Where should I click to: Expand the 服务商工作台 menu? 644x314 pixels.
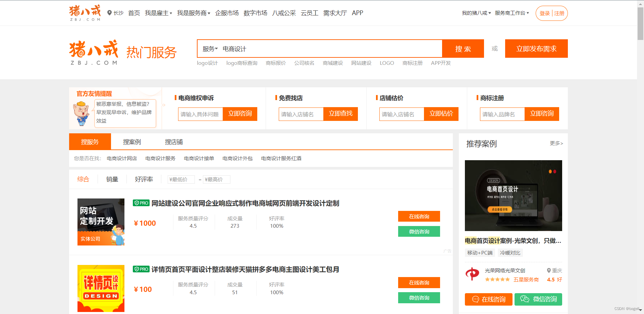point(512,13)
